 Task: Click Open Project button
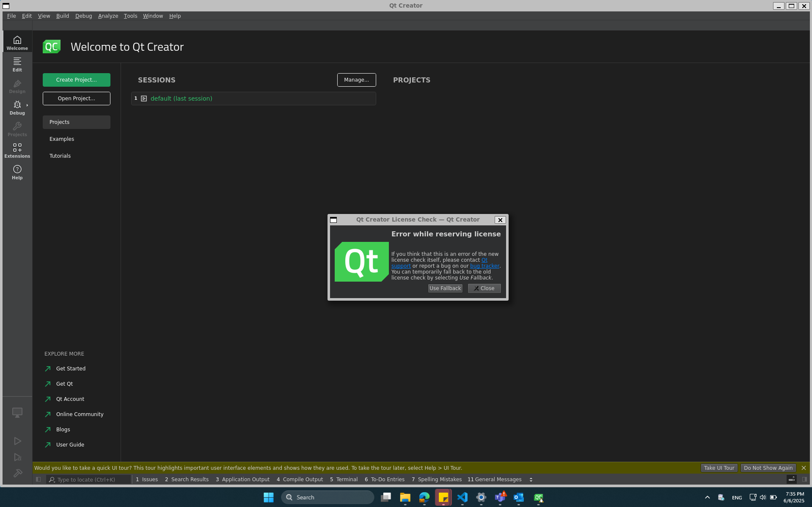click(x=77, y=99)
